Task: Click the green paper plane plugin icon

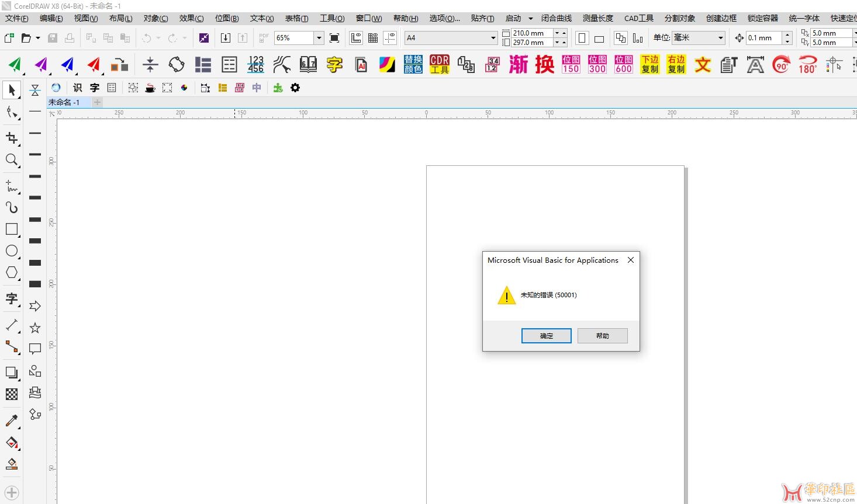Action: point(15,64)
